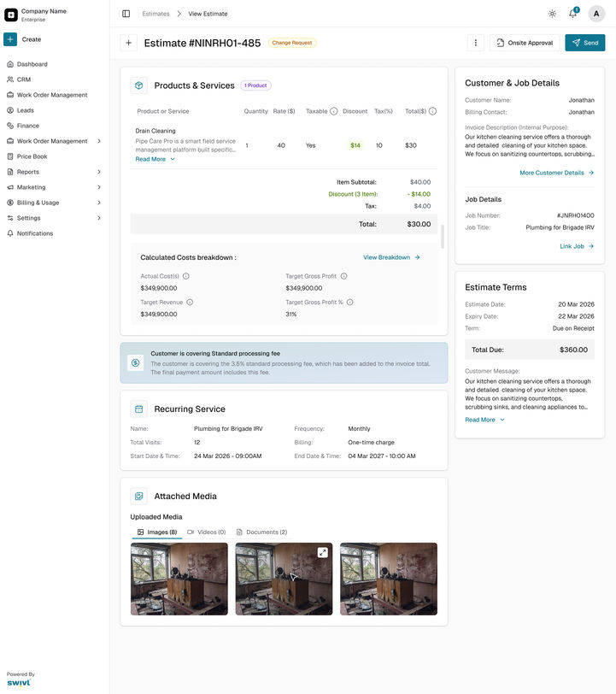Click the processing fee dollar icon
This screenshot has height=694, width=616.
click(x=136, y=363)
